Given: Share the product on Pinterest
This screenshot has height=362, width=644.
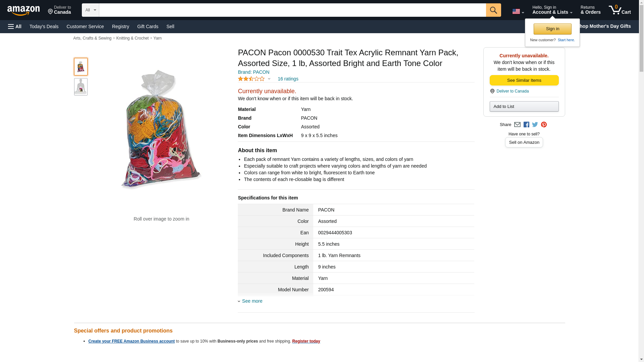Looking at the screenshot, I should coord(544,125).
